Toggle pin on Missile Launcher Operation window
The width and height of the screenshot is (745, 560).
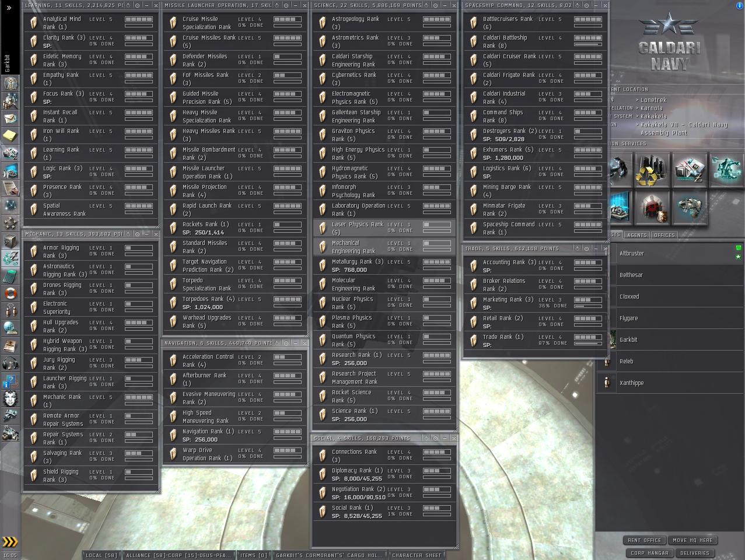278,5
